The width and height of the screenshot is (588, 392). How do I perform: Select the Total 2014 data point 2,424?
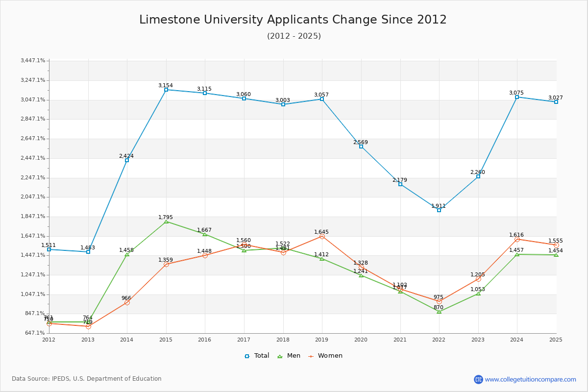[x=127, y=160]
